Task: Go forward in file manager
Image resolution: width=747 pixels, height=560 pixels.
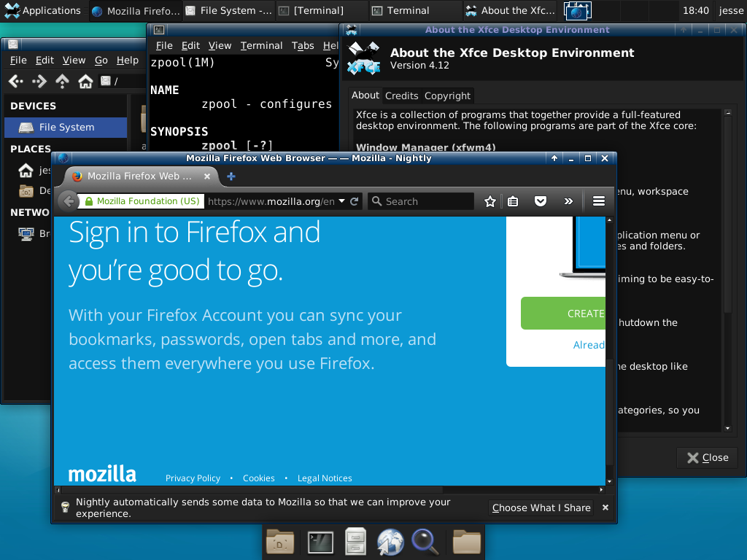Action: click(39, 82)
